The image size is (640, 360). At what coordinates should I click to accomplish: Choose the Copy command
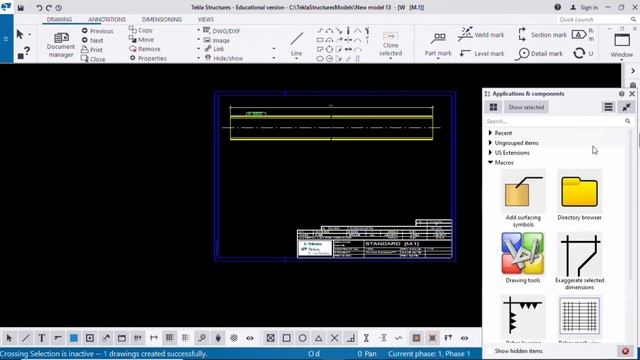tap(141, 30)
